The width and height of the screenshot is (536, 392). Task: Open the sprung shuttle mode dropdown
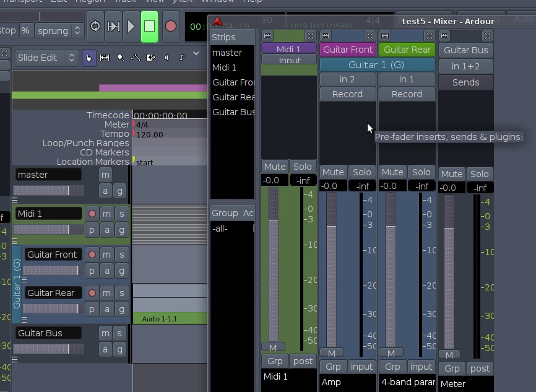(x=59, y=30)
